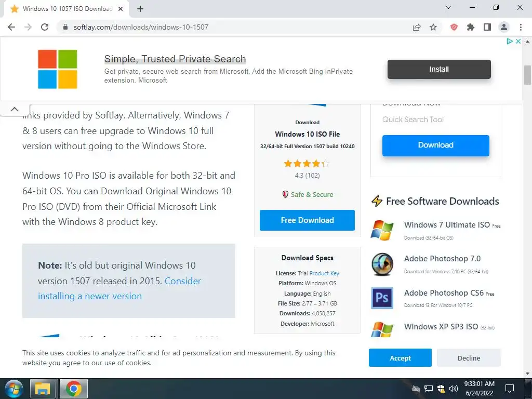
Task: Open a new tab with the plus button
Action: (x=140, y=9)
